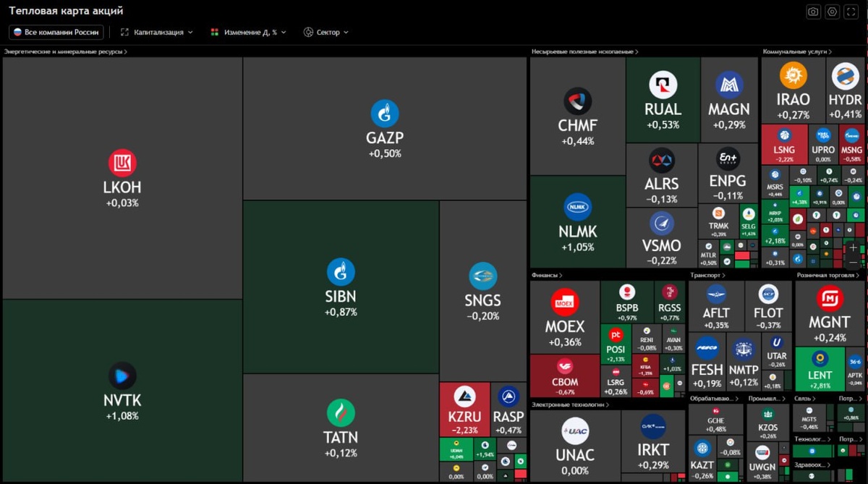
Task: Open the RGSS tile
Action: [x=670, y=302]
